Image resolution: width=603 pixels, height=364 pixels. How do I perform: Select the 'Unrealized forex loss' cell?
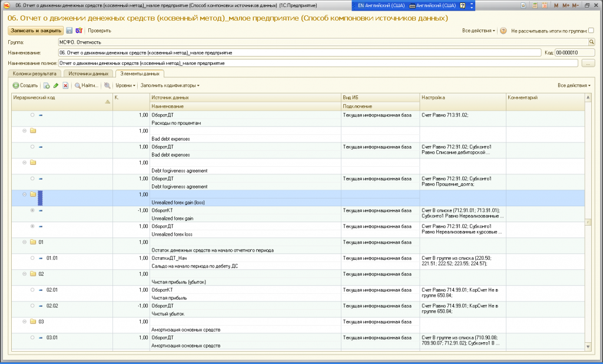246,234
